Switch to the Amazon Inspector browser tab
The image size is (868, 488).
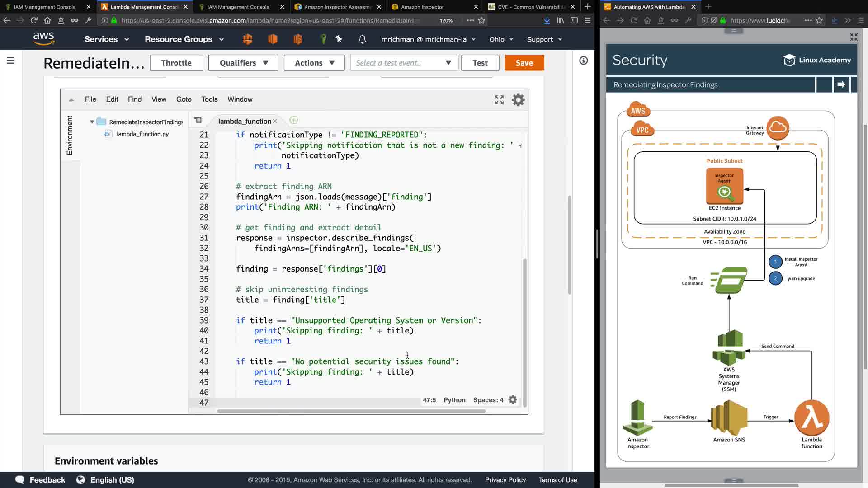[x=422, y=7]
